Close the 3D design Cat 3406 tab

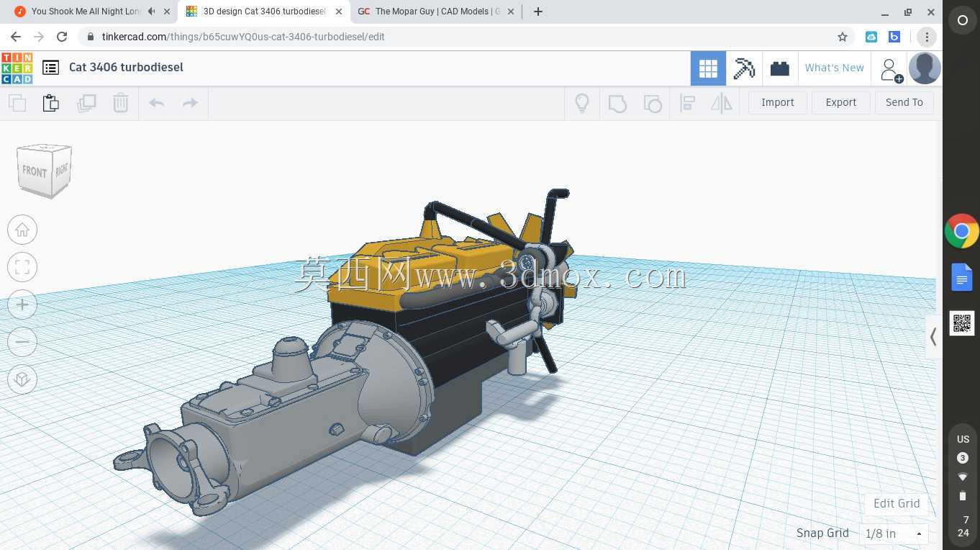click(x=339, y=12)
